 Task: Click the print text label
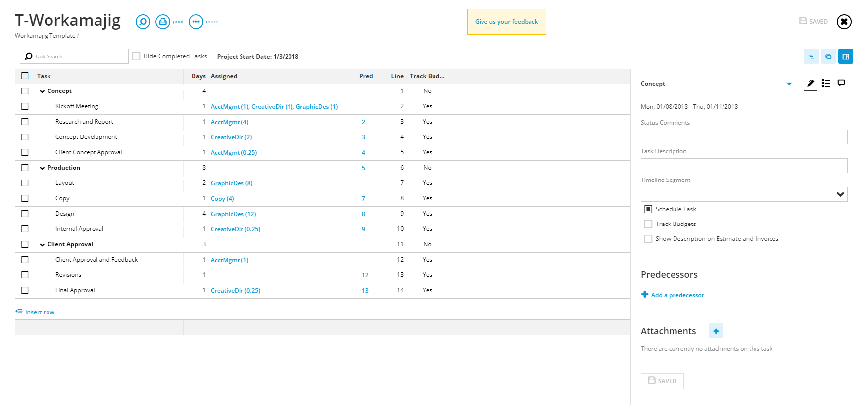[178, 22]
